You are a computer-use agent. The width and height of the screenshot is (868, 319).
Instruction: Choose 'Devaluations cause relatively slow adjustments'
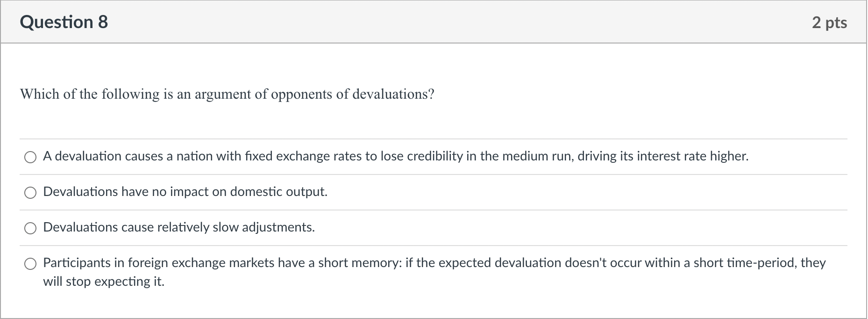click(x=30, y=228)
